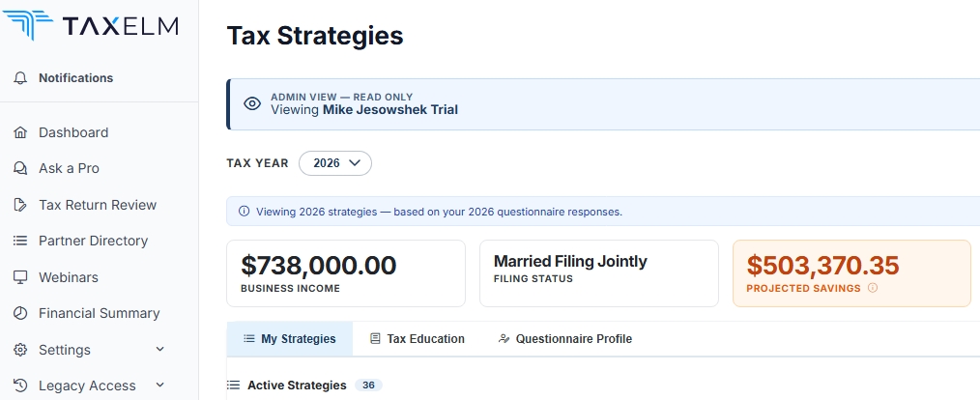980x400 pixels.
Task: Expand the Settings submenu chevron
Action: [x=160, y=349]
